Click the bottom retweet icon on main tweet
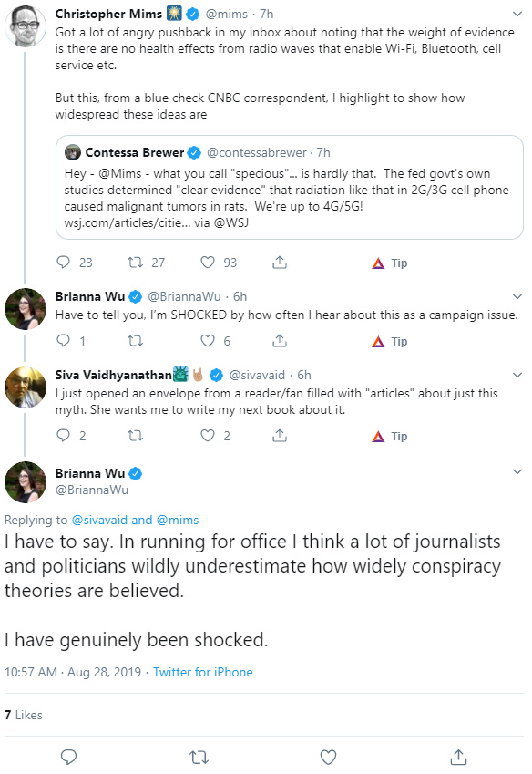 point(199,757)
